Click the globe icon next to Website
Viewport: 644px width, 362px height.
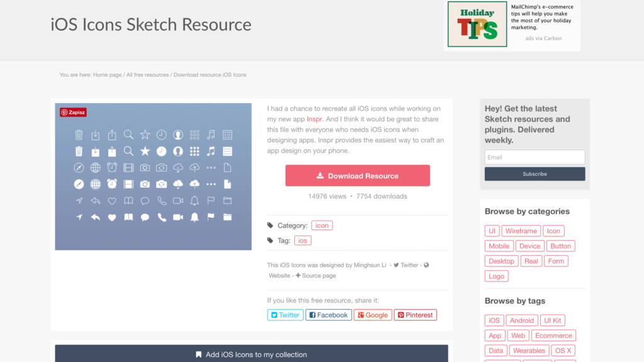pos(426,265)
